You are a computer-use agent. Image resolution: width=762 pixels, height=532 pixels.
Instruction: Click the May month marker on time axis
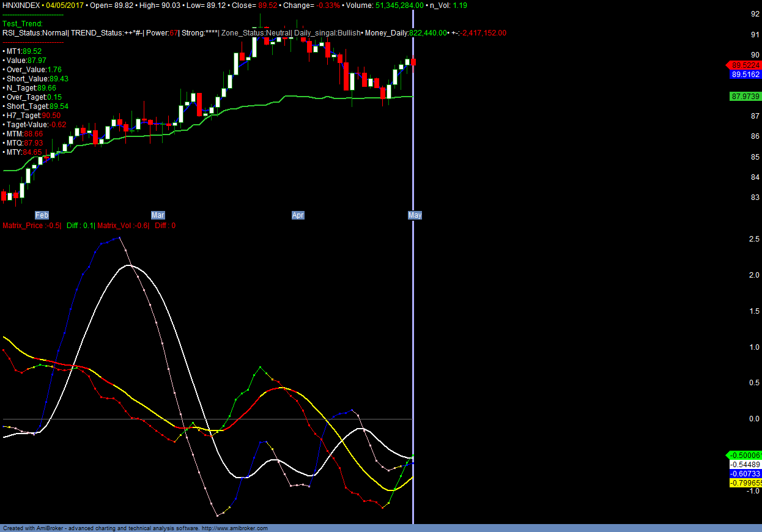click(415, 215)
